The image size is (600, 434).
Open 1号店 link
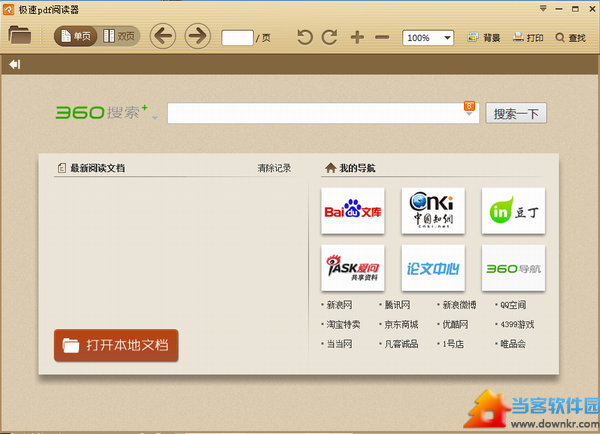point(453,344)
